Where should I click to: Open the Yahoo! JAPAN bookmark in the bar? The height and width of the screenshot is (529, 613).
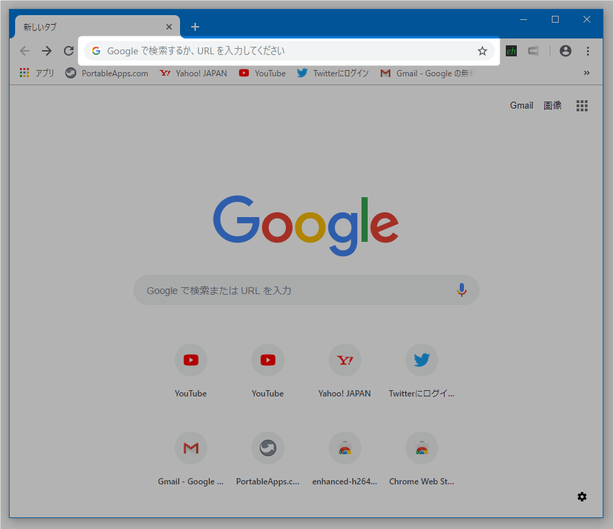click(x=194, y=73)
